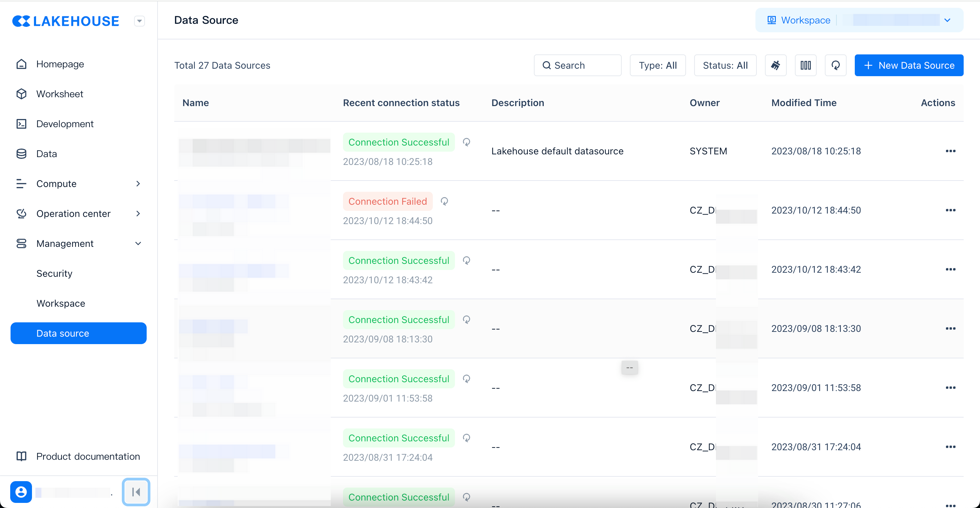The width and height of the screenshot is (980, 508).
Task: Open actions menu for SYSTEM data source
Action: [950, 151]
